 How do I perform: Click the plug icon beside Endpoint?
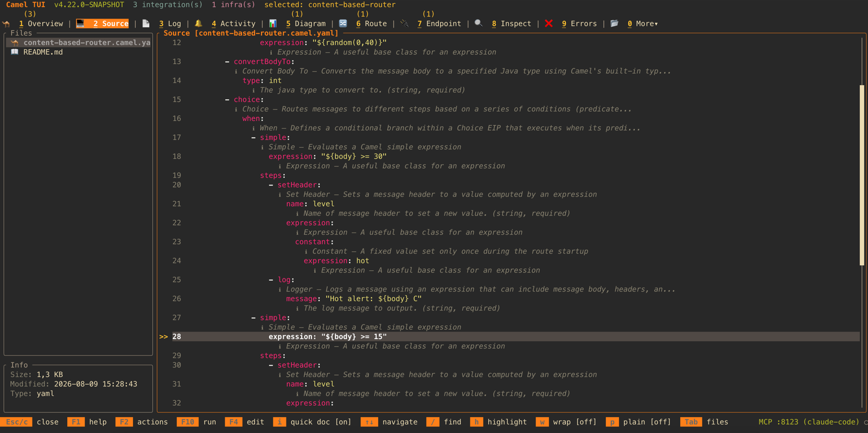click(405, 24)
